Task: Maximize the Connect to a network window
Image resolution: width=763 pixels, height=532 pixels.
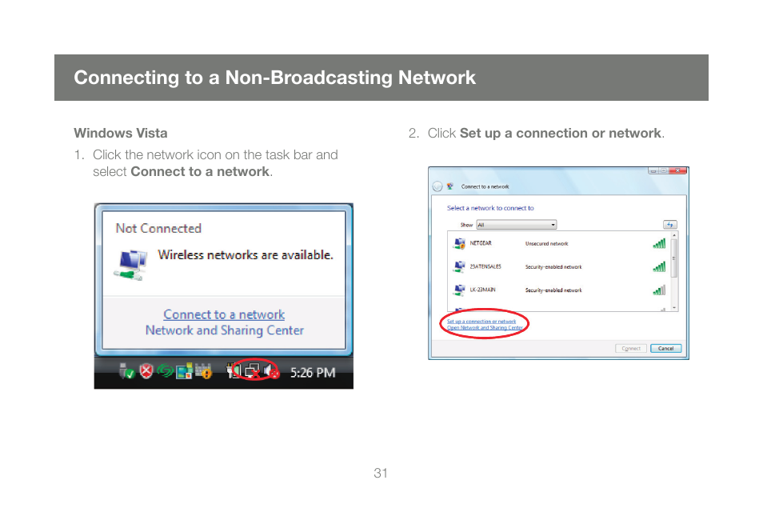Action: 663,171
